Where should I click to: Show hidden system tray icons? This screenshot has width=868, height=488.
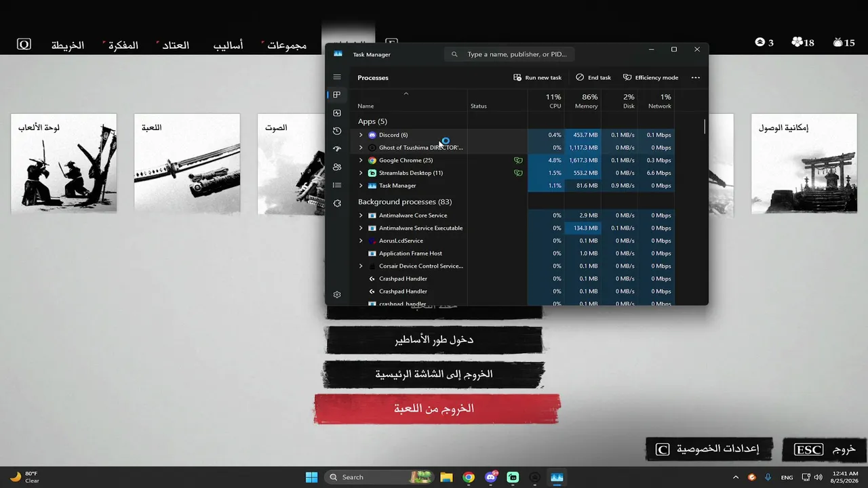pyautogui.click(x=736, y=477)
